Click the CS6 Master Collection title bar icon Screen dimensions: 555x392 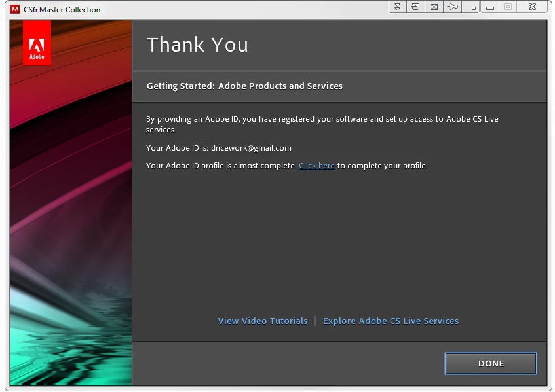click(15, 9)
